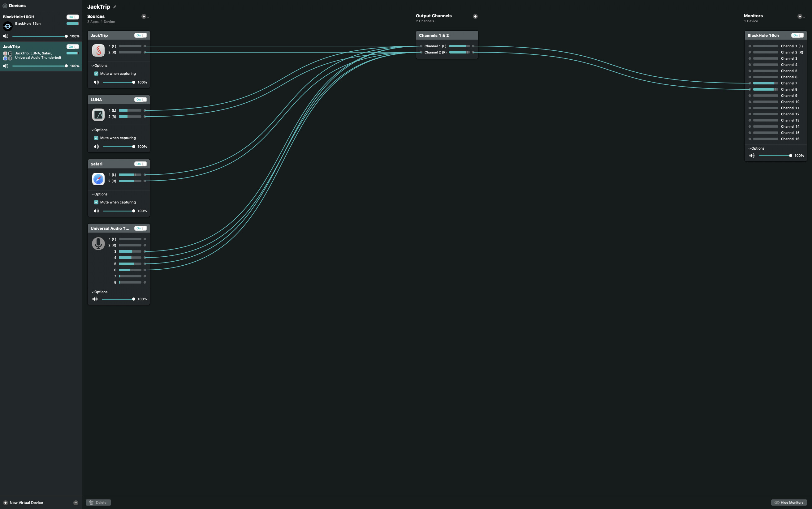Turn off the BlackHole 16ch monitor switch

click(797, 35)
